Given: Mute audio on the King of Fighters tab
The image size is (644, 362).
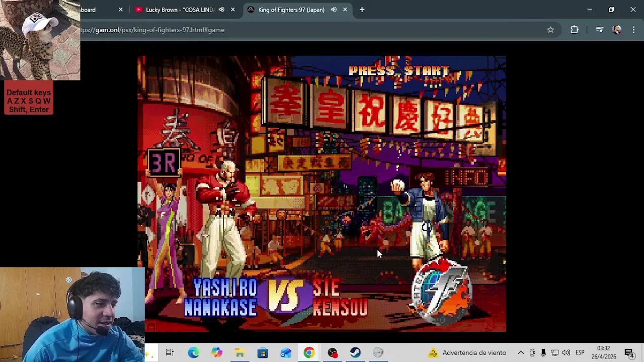Looking at the screenshot, I should tap(334, 10).
